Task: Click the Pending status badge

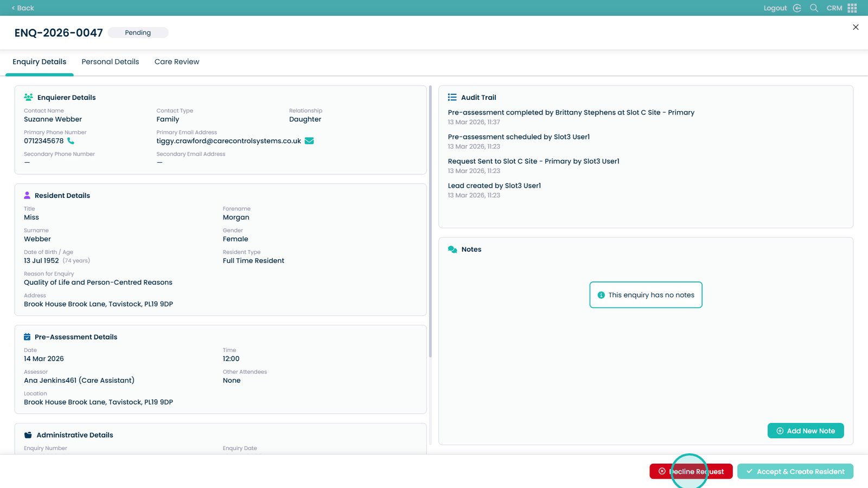Action: point(138,33)
